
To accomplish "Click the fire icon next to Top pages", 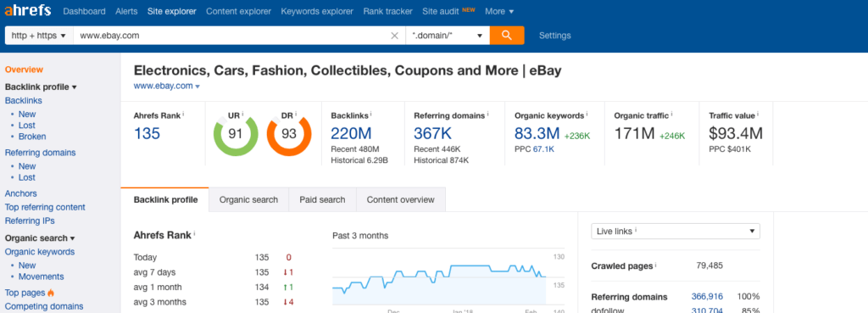I will pyautogui.click(x=51, y=293).
